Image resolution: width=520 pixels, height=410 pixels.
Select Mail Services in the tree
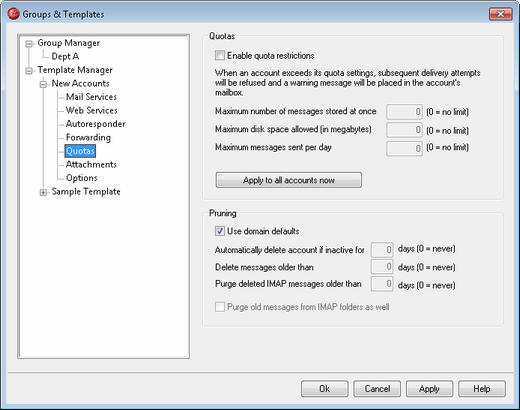pos(91,97)
